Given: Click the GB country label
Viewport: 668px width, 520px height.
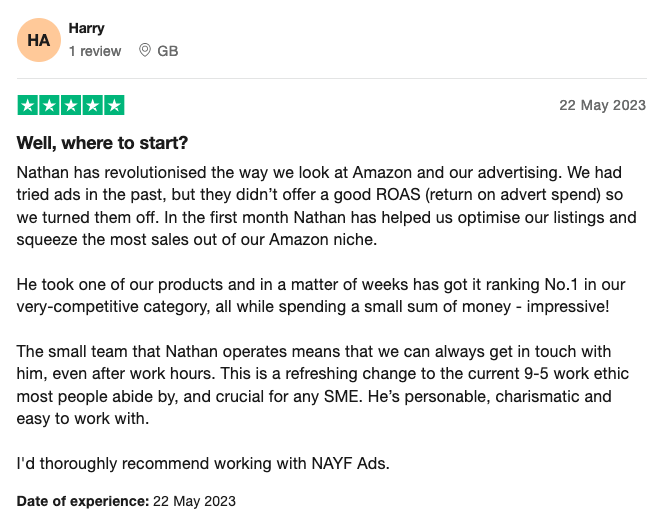Looking at the screenshot, I should 167,51.
